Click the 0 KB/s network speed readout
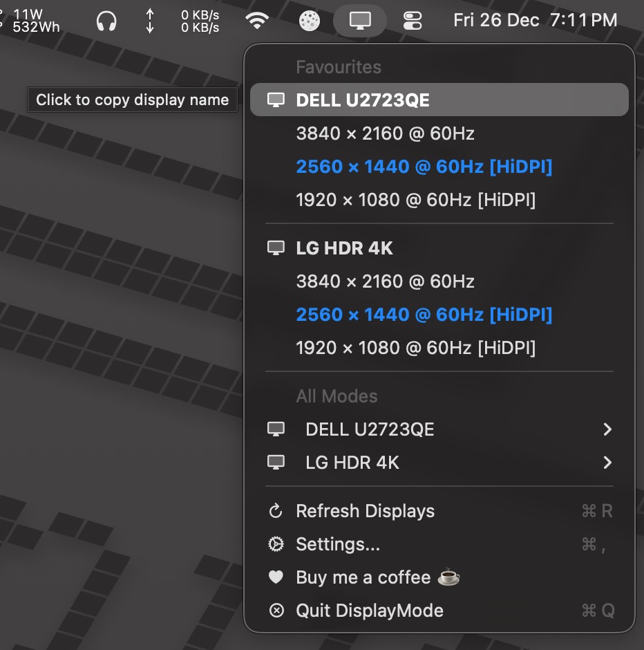 (x=200, y=21)
